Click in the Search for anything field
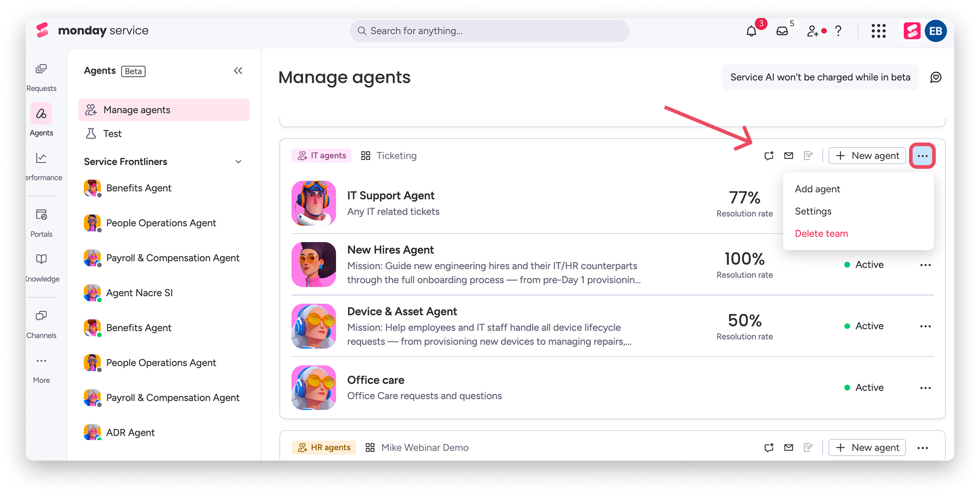Viewport: 980px width, 494px height. point(490,31)
